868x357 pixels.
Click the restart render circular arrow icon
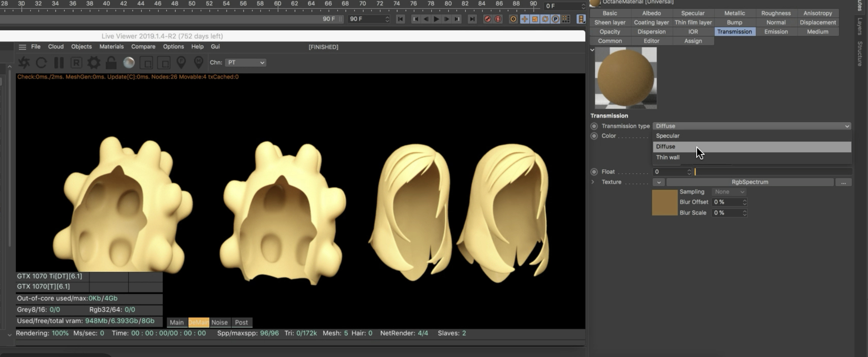[41, 63]
